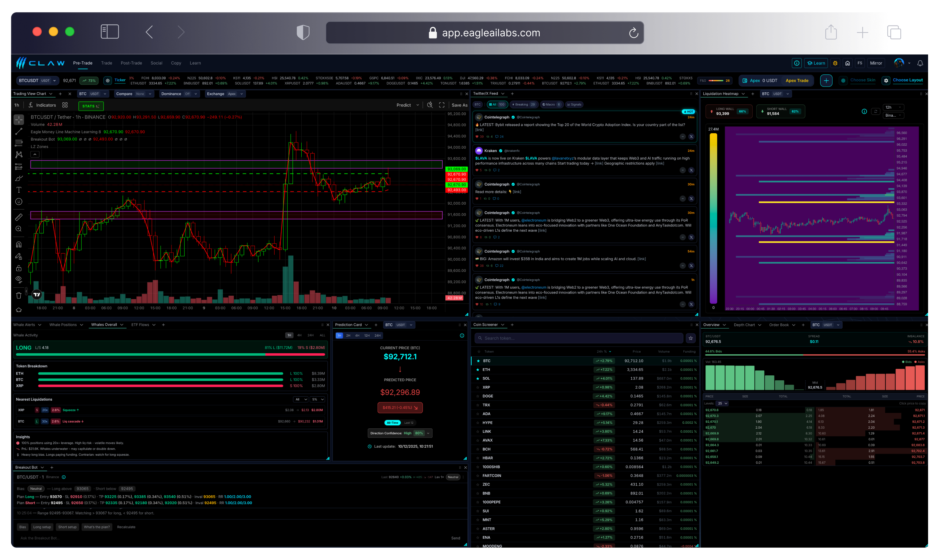Click the yellow bug report icon

[x=835, y=63]
